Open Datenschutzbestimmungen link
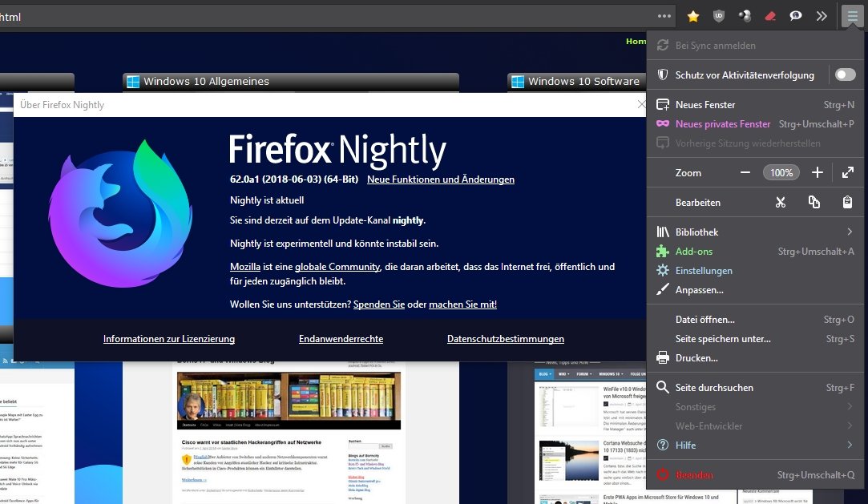Screen dimensions: 868x504 (x=506, y=339)
